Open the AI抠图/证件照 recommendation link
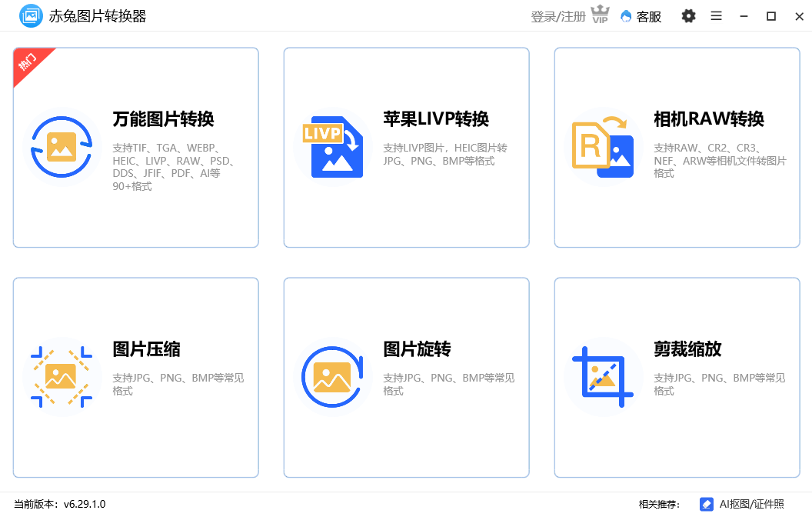Screen dimensions: 812x517 [754, 504]
